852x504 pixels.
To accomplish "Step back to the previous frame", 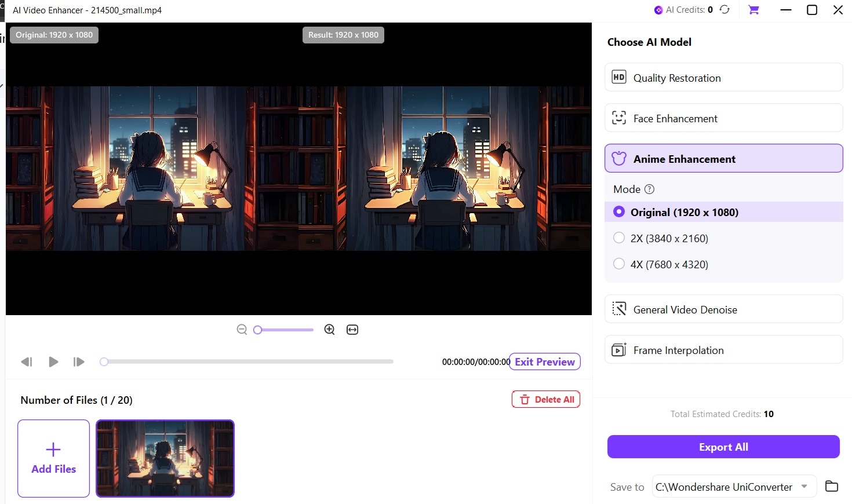I will (27, 362).
